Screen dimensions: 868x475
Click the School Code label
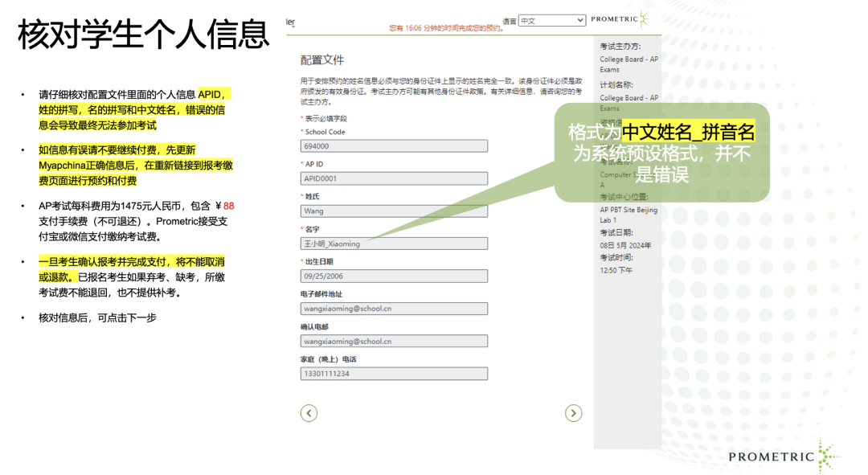coord(325,132)
